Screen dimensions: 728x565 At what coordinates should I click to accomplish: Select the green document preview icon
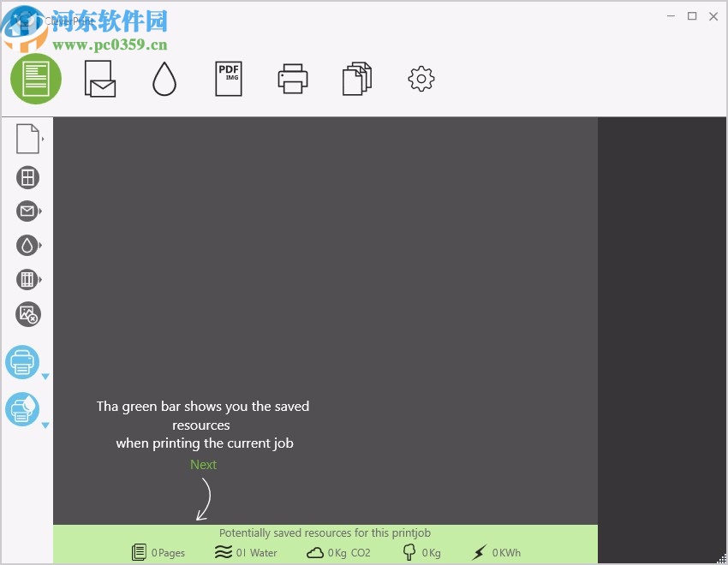pyautogui.click(x=35, y=78)
